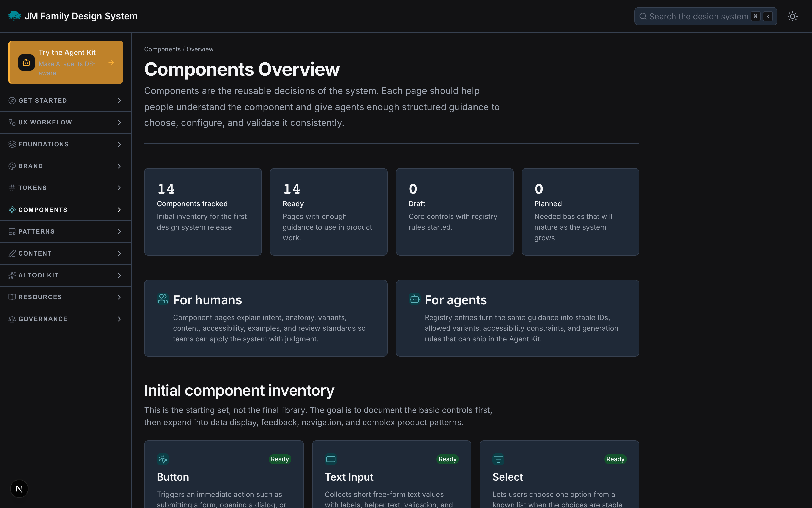
Task: Click the Draft stat card
Action: pos(455,212)
